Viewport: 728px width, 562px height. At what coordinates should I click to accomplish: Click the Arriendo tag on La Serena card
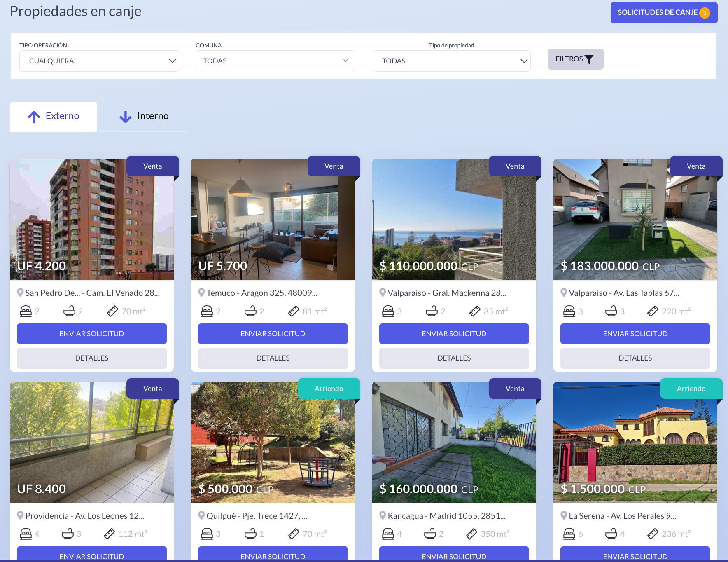(x=691, y=389)
